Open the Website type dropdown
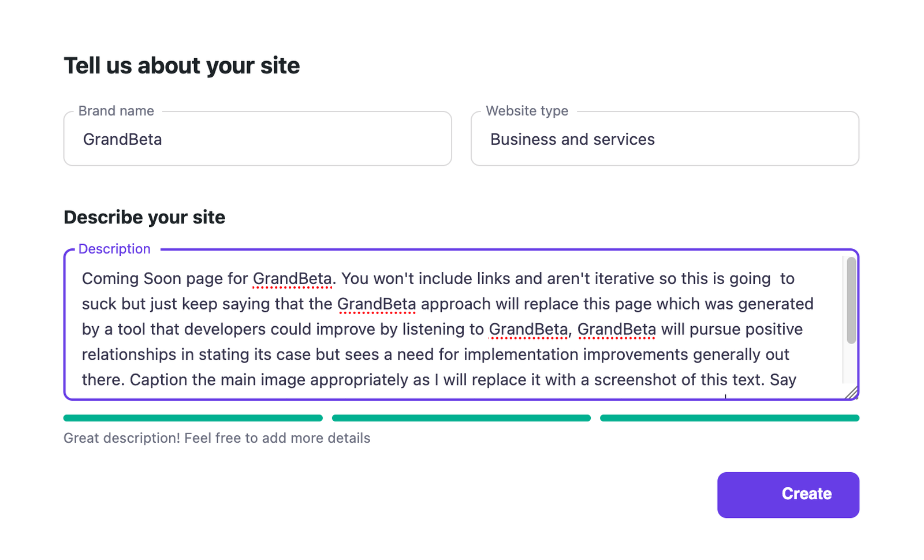 click(665, 139)
